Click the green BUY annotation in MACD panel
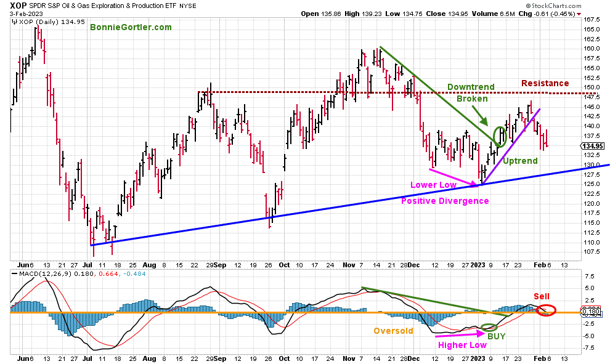610x364 pixels. [x=497, y=336]
